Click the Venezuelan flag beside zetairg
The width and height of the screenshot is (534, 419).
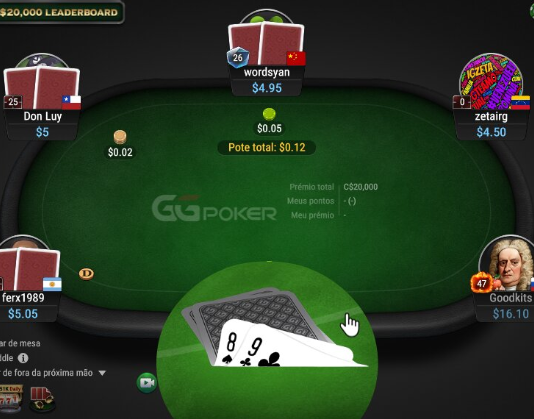click(520, 103)
